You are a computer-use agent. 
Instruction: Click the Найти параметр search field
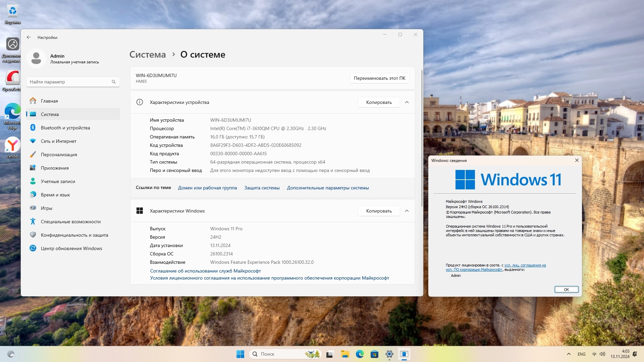[x=69, y=82]
